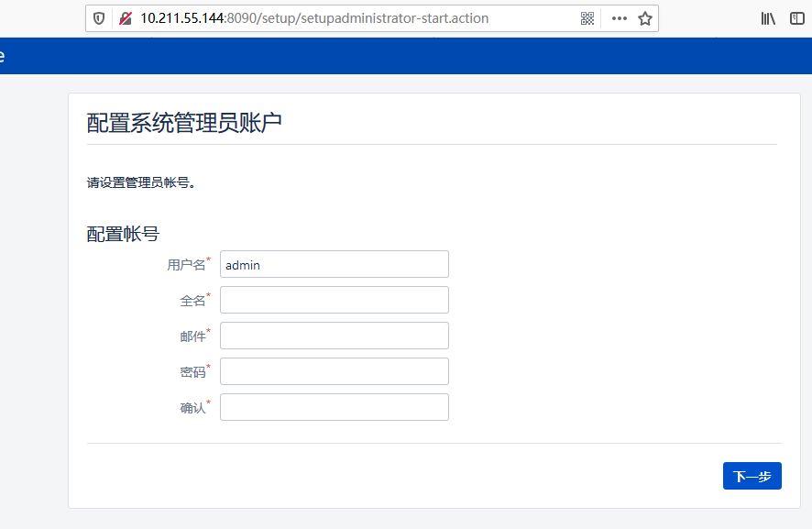Click the 全名 field label
812x529 pixels.
coord(192,301)
